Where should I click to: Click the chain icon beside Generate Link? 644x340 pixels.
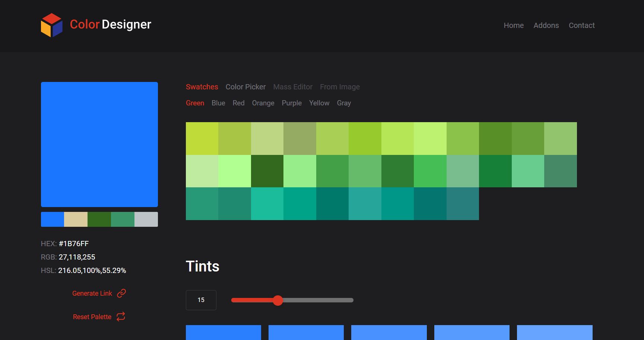[x=121, y=293]
